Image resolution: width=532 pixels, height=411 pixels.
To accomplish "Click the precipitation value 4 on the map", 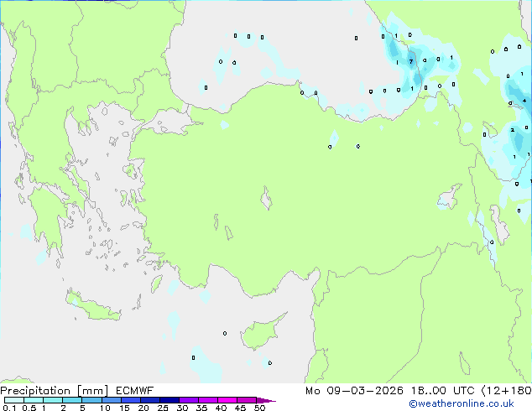I will coord(524,101).
